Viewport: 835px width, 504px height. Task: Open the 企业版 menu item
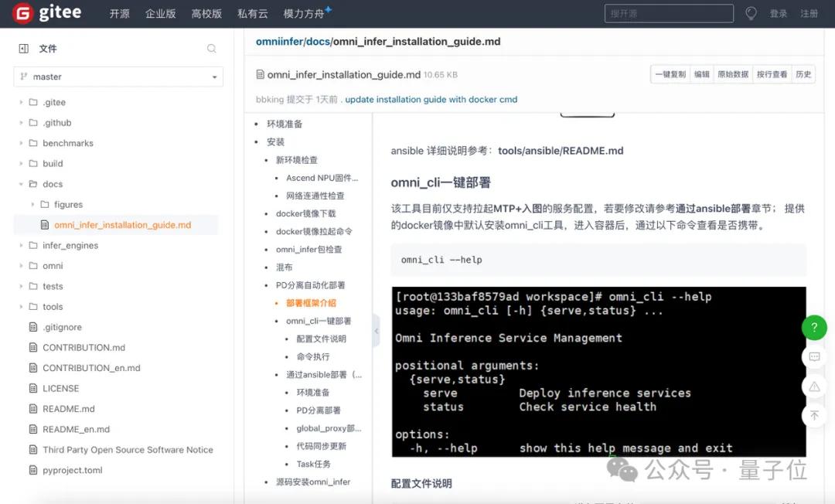point(160,14)
